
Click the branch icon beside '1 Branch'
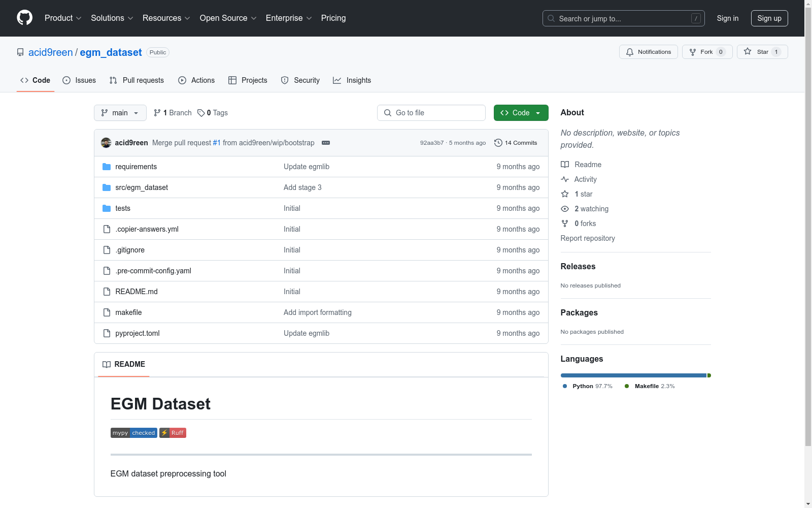(157, 113)
